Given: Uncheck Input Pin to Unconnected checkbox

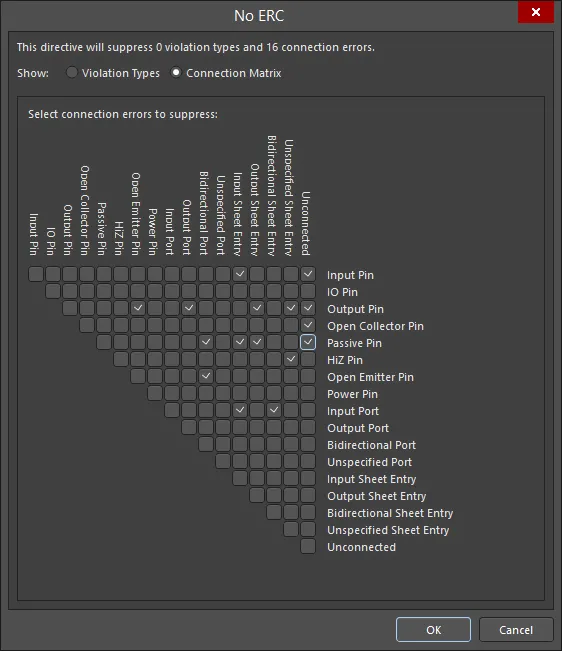Looking at the screenshot, I should 308,274.
